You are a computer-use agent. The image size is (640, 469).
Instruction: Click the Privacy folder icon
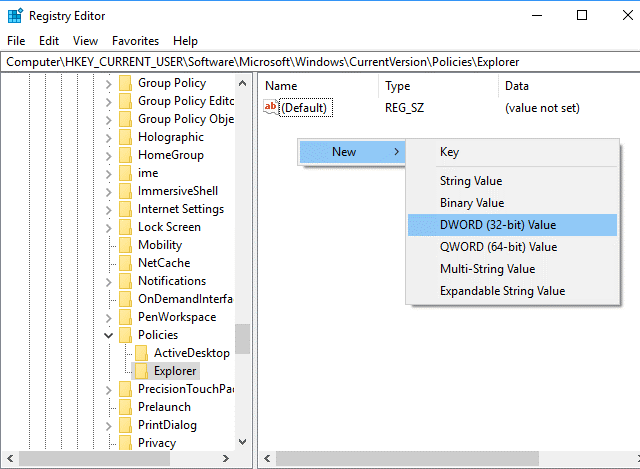(125, 442)
